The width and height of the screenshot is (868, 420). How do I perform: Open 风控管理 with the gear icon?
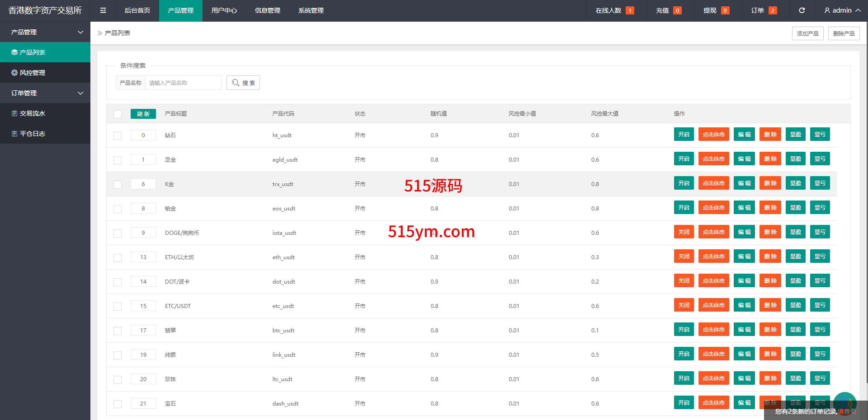pyautogui.click(x=45, y=73)
